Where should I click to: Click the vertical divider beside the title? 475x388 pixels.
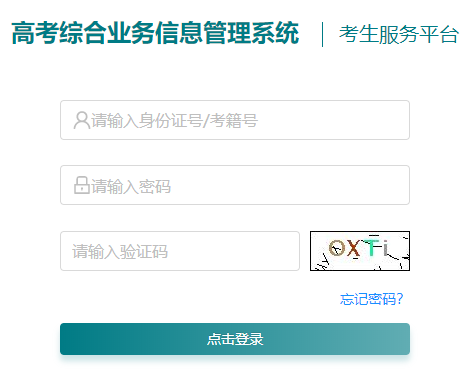coord(322,34)
